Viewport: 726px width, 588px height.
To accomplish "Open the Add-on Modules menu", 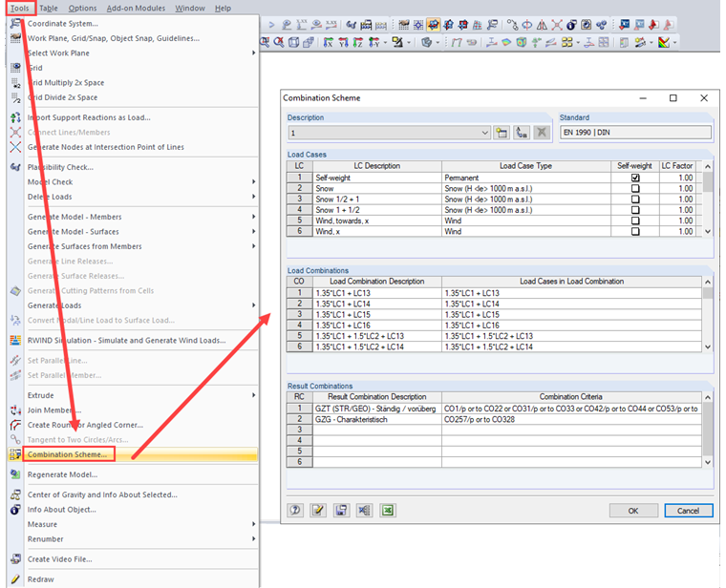I will (136, 8).
